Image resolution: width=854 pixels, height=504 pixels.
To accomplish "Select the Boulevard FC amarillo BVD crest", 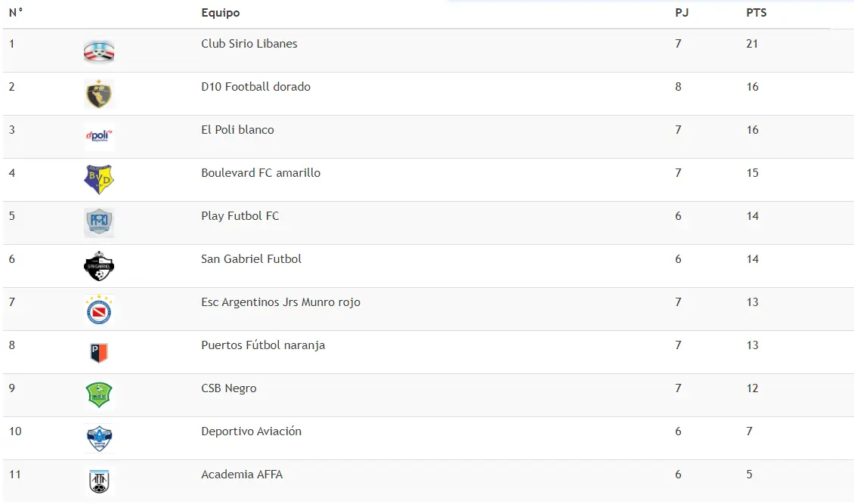I will click(99, 180).
